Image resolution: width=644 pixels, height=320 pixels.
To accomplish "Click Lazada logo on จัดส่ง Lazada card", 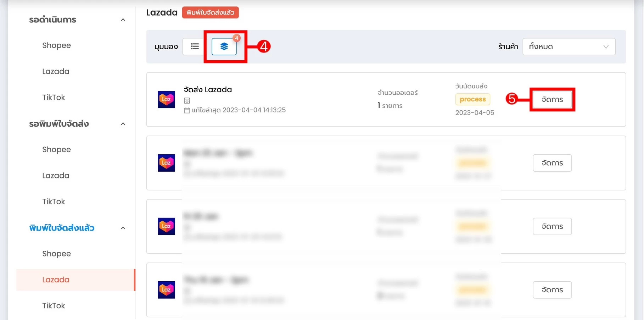I will 166,99.
